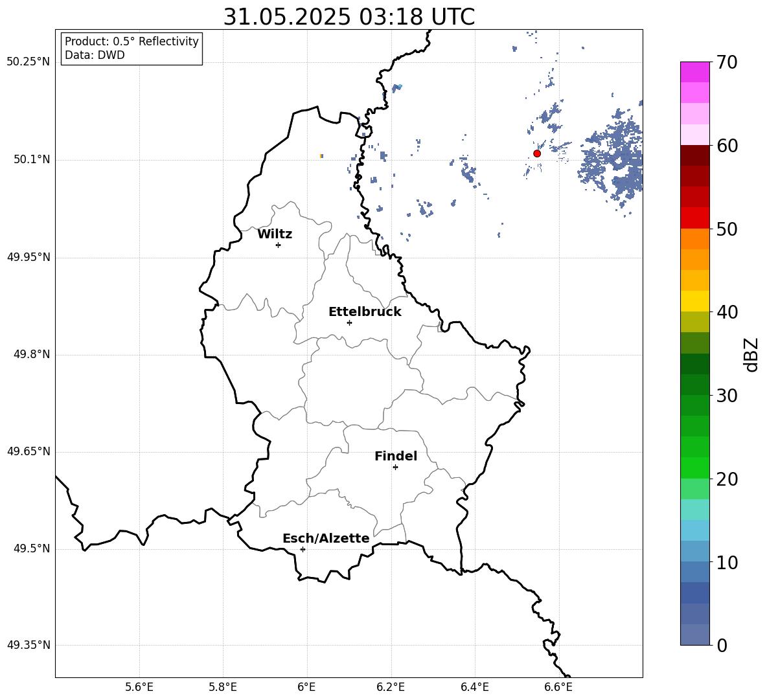This screenshot has width=767, height=700.
Task: Click the dBZ colorbar label
Action: point(751,354)
